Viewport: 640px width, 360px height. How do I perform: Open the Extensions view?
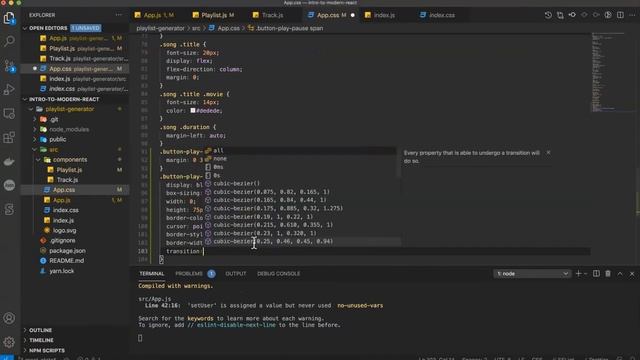(x=9, y=137)
